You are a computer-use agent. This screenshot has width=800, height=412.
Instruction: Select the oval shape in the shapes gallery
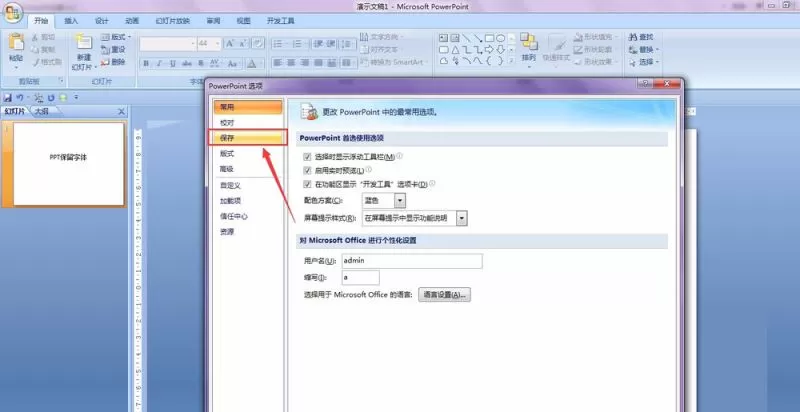(x=501, y=38)
